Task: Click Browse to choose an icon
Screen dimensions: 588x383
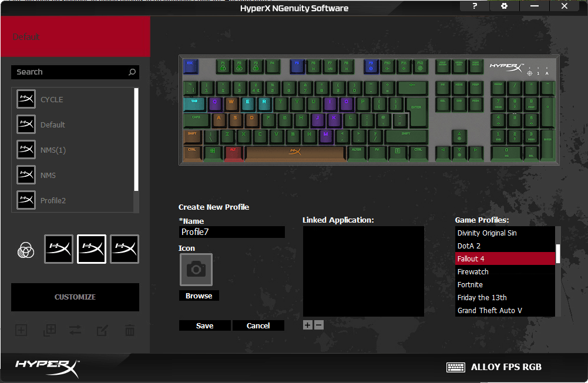Action: pos(199,295)
